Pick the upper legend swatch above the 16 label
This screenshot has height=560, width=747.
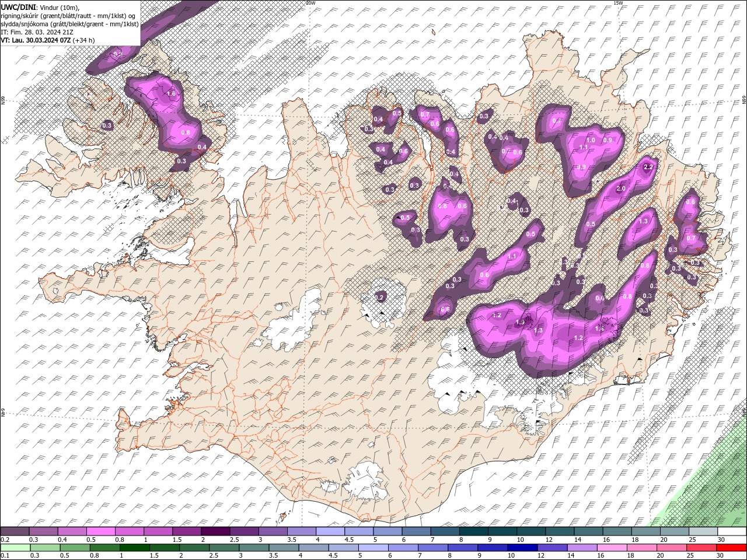point(616,531)
